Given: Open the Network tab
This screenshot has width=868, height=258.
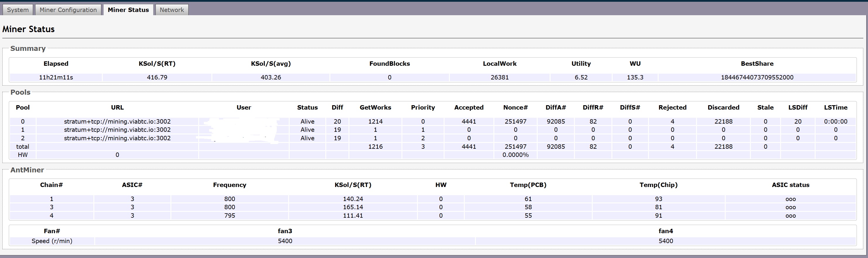Looking at the screenshot, I should (x=172, y=10).
